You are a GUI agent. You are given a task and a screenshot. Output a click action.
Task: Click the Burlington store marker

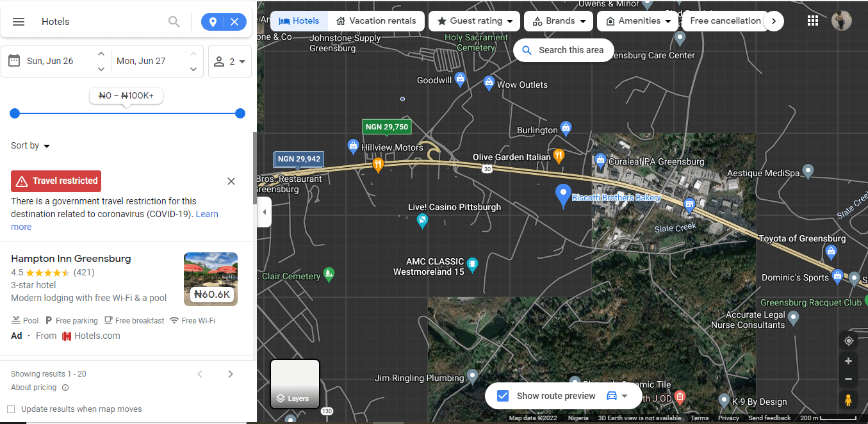(x=566, y=128)
